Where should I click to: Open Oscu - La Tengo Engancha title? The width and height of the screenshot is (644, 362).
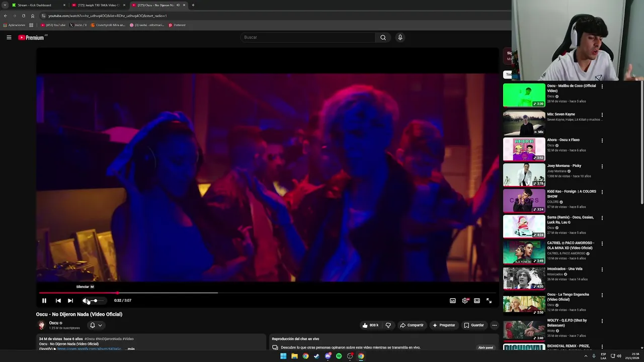568,297
